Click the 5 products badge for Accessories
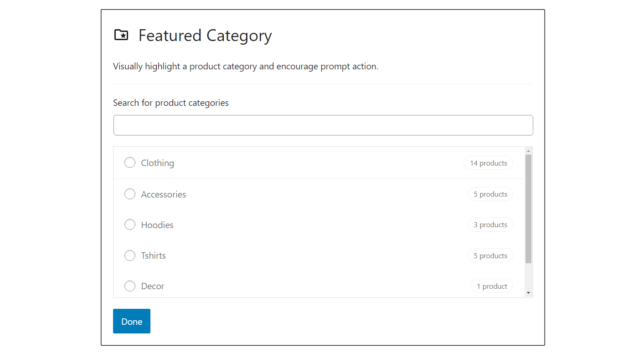Viewport: 644px width, 359px height. coord(490,194)
